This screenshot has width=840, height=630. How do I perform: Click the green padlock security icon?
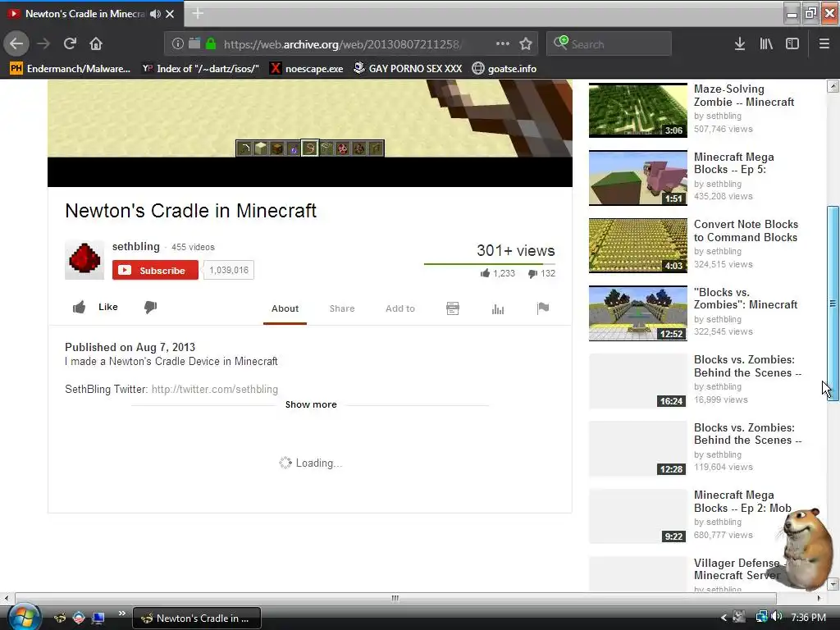[211, 44]
